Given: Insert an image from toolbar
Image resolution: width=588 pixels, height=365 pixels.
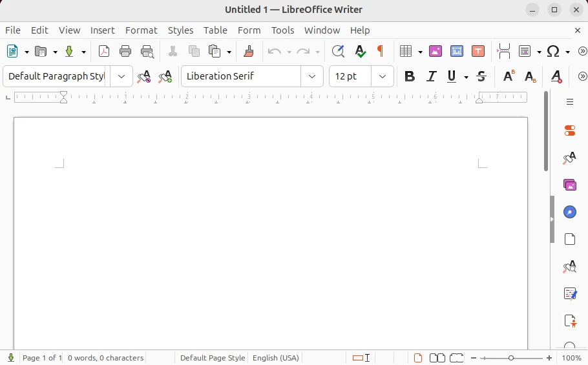Looking at the screenshot, I should point(436,52).
